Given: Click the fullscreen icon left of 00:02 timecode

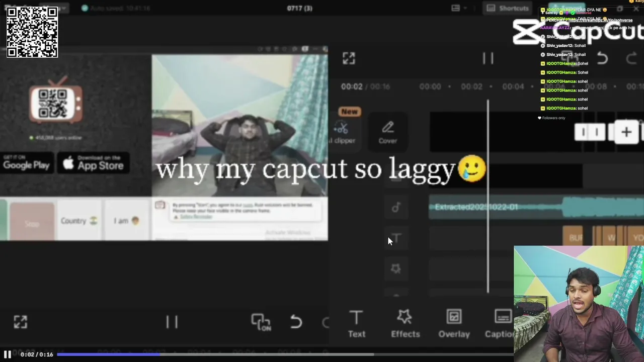Looking at the screenshot, I should point(349,58).
